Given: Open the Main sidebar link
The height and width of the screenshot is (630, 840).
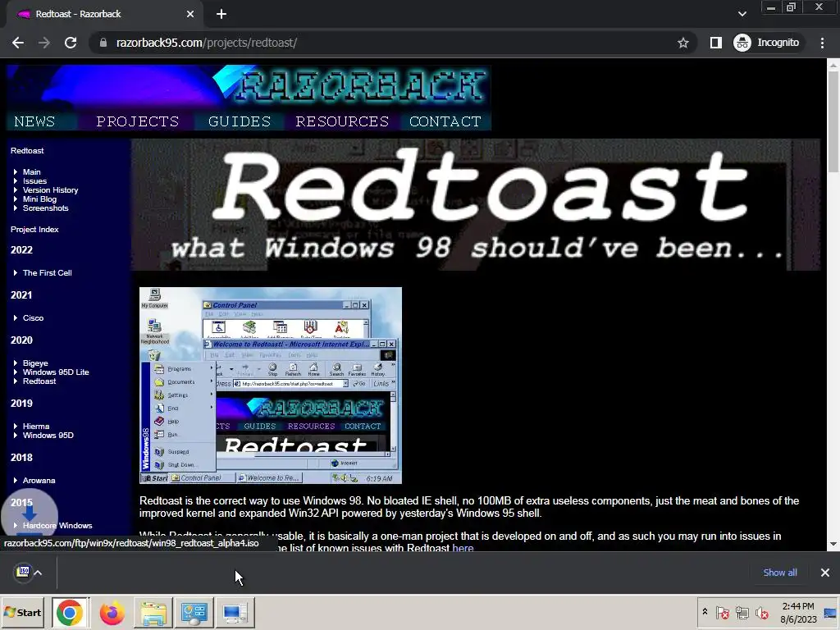Looking at the screenshot, I should [x=32, y=172].
